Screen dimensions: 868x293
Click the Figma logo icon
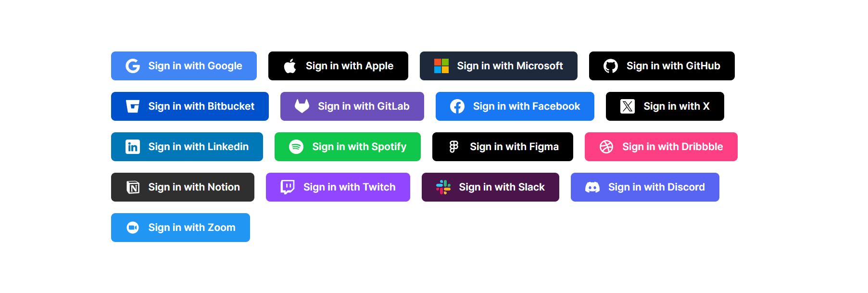point(454,147)
